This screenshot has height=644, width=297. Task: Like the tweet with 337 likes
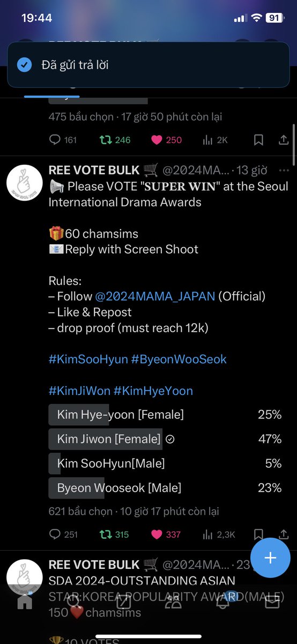coord(166,535)
